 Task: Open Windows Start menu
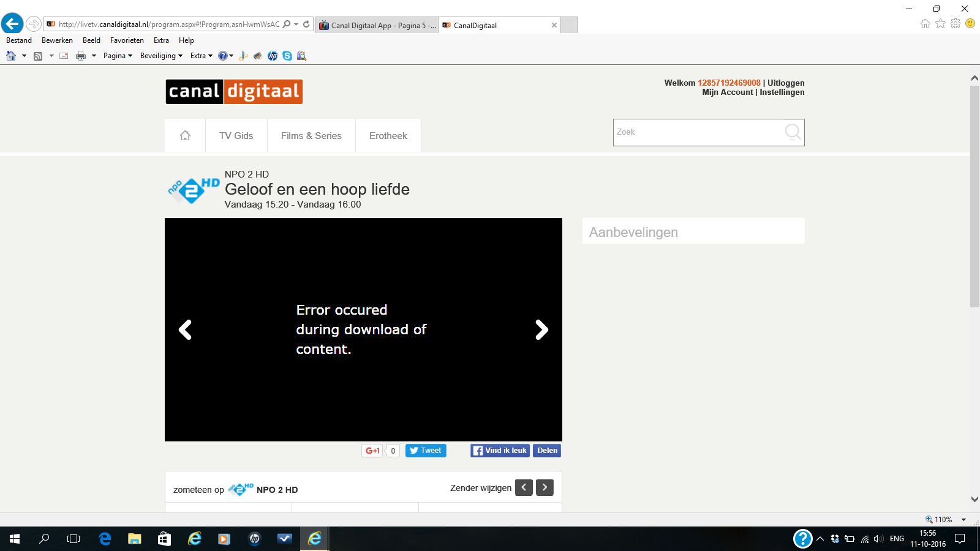[15, 539]
